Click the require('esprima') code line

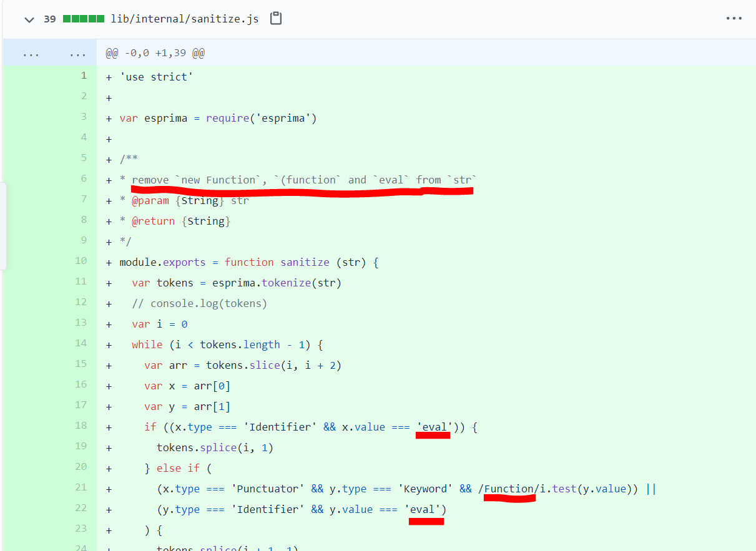tap(218, 118)
